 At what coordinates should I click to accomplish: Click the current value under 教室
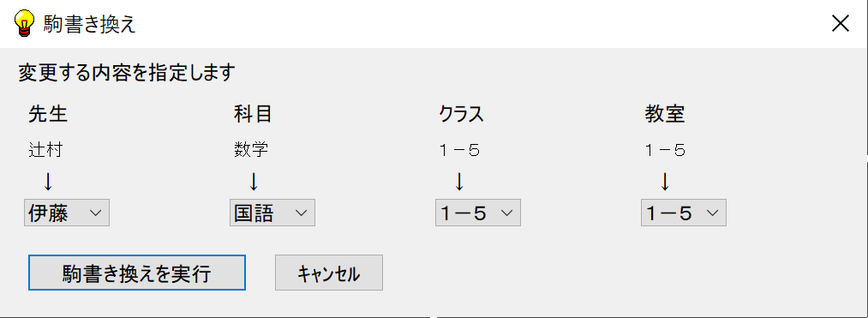click(x=665, y=150)
